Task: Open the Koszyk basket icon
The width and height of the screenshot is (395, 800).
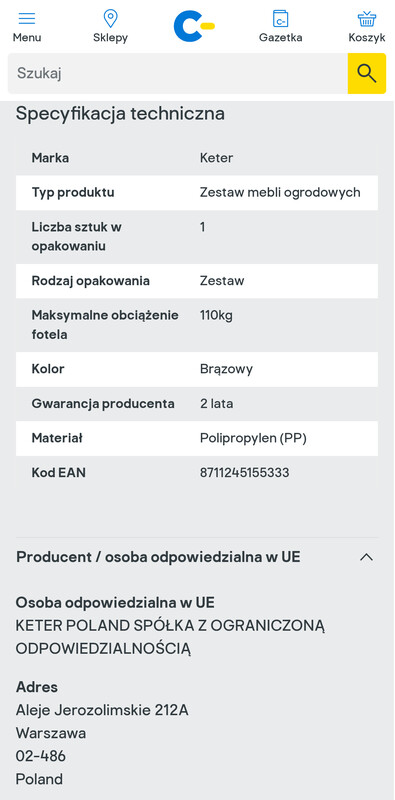Action: 366,18
